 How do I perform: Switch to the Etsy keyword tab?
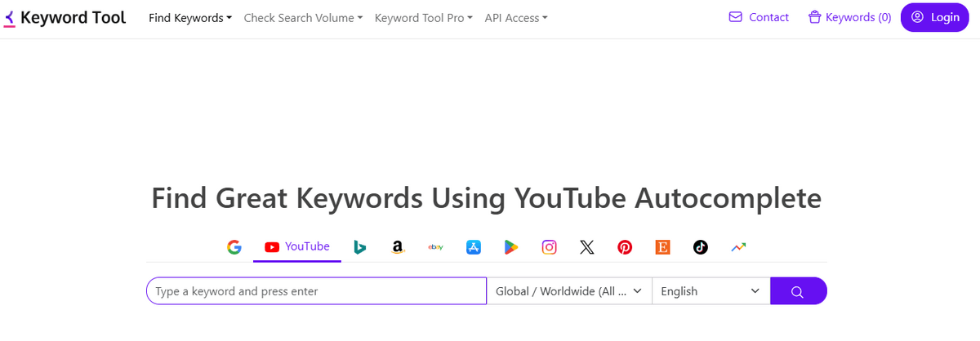pos(662,246)
